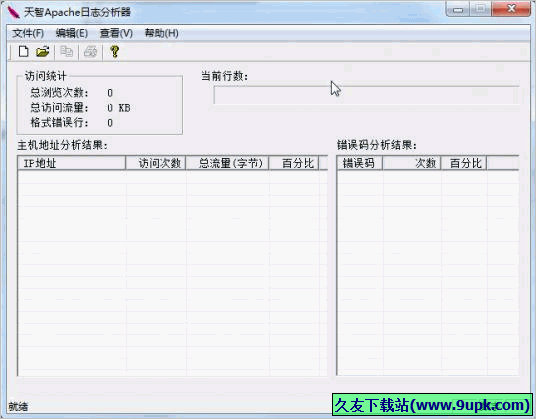Click the 百分比 header in host table

[x=294, y=163]
